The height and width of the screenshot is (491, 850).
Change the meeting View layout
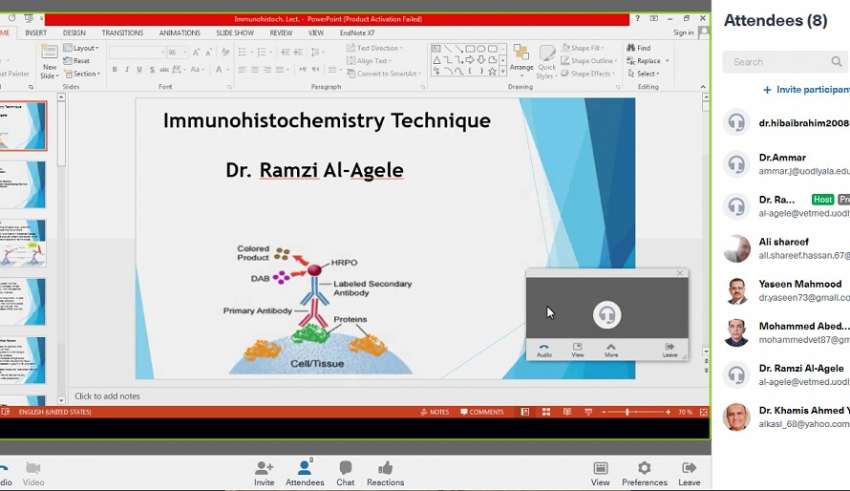pos(600,469)
